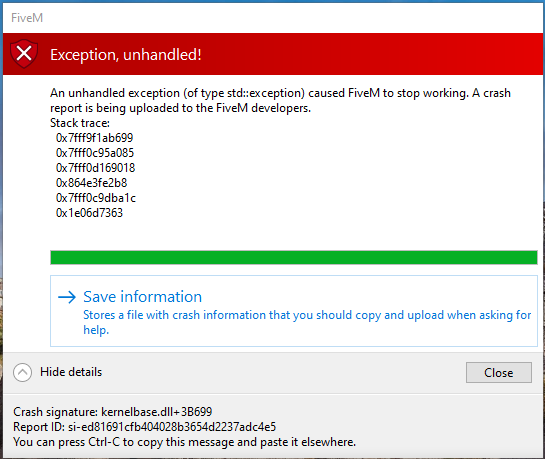Click the Save information arrow icon

(x=67, y=297)
